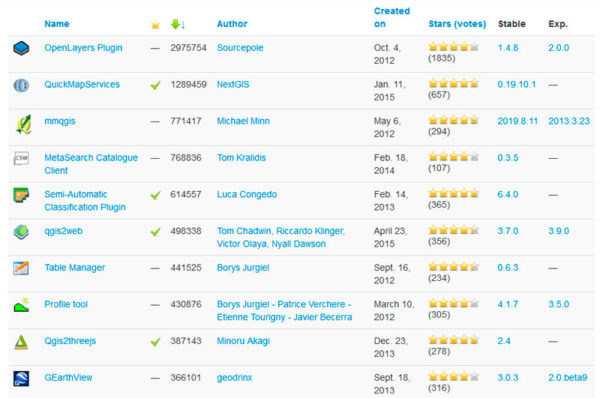This screenshot has width=600, height=398.
Task: Click the mmqgis plugin icon
Action: tap(23, 125)
